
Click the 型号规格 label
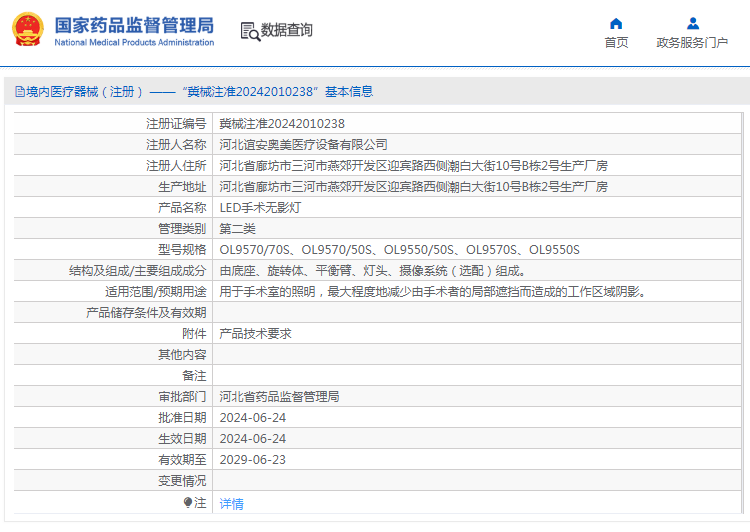(182, 250)
